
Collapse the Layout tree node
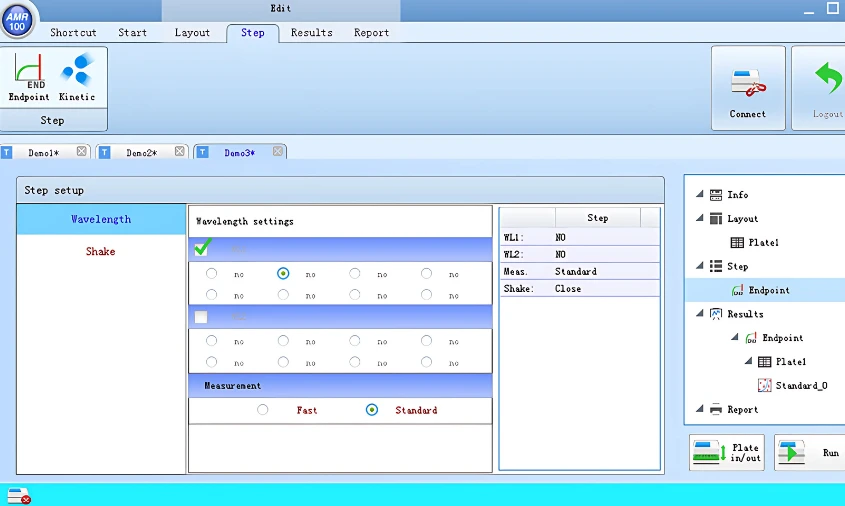(x=699, y=218)
